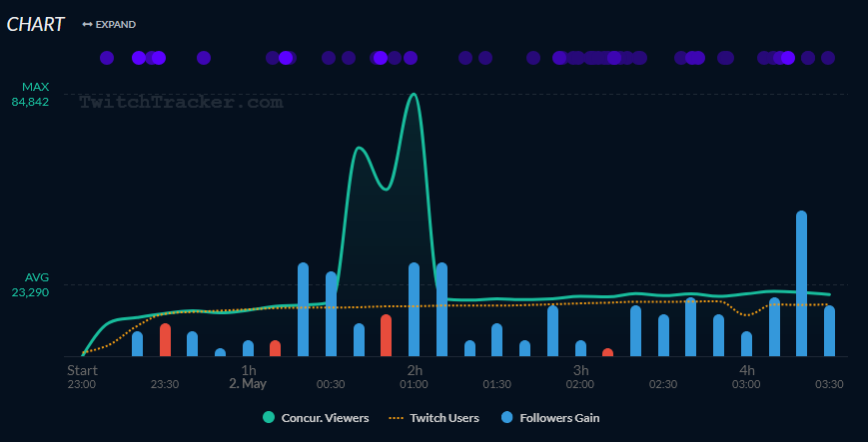Click the MAX 84,842 label
Viewport: 868px width, 442px height.
coord(30,95)
